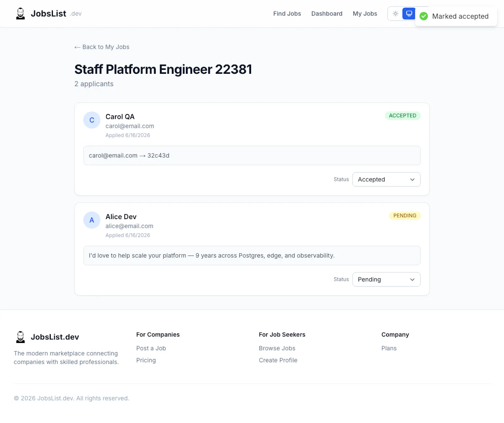
Task: Click Alice Dev applicant name
Action: 121,217
